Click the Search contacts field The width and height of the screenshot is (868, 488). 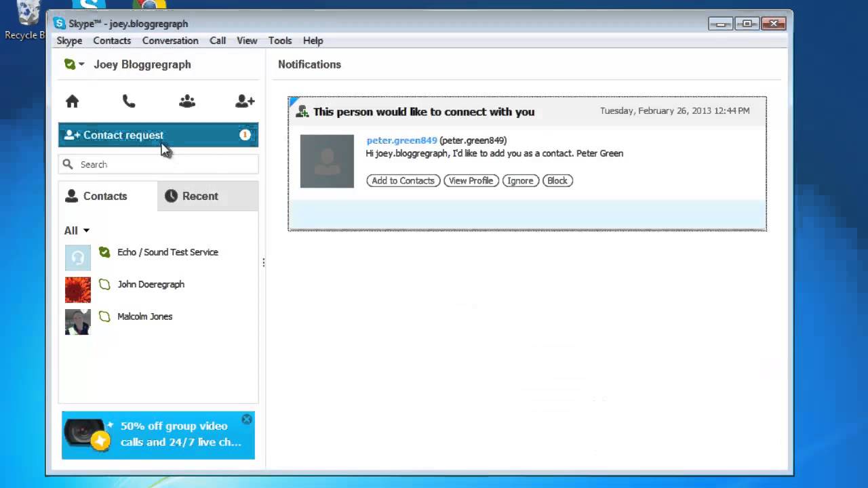(158, 164)
